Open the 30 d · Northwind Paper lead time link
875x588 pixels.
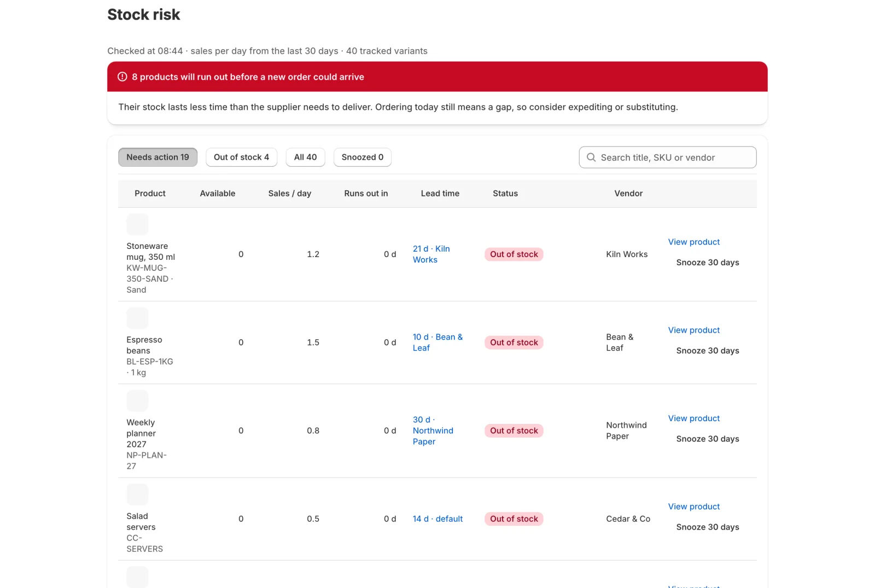click(x=433, y=430)
